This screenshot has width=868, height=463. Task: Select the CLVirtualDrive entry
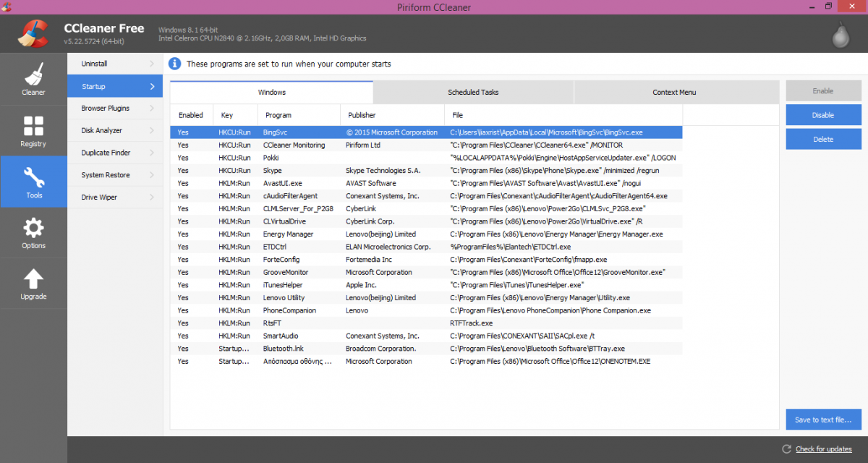pos(426,221)
